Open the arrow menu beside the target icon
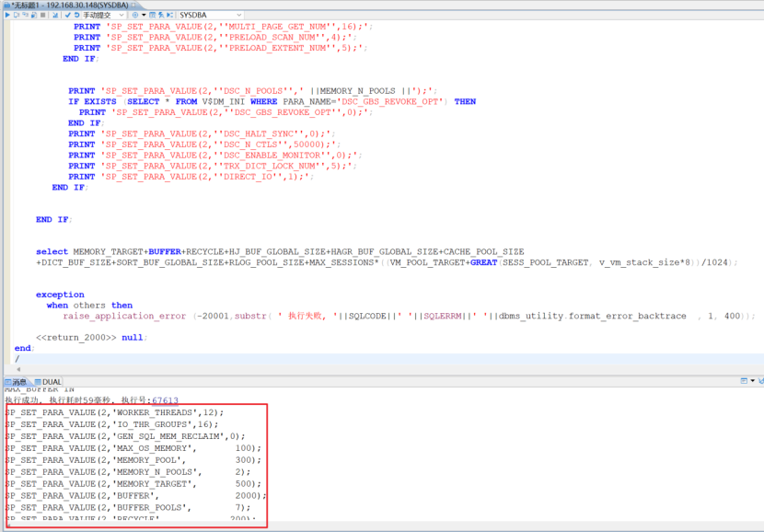This screenshot has height=532, width=764. (x=144, y=15)
